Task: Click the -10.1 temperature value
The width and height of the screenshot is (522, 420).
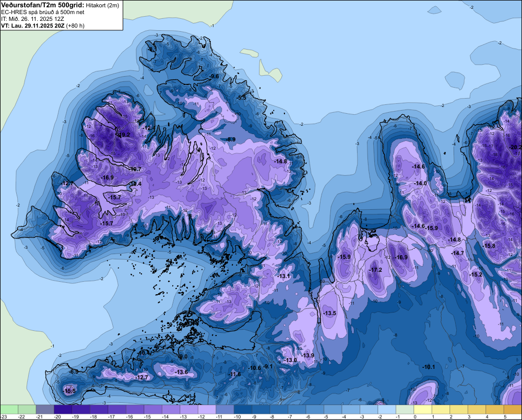Action: tap(429, 367)
